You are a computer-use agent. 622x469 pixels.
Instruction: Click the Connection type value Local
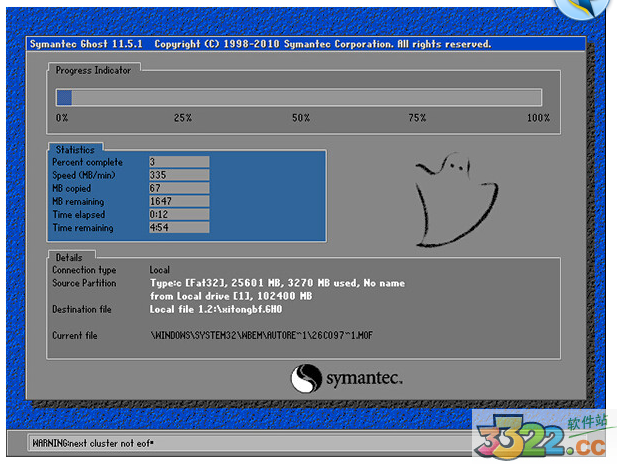click(159, 270)
